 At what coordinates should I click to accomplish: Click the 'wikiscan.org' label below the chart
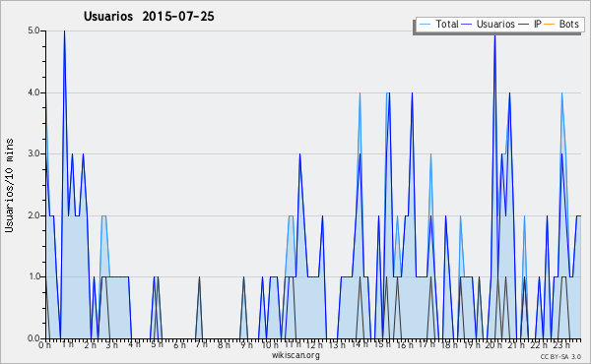[295, 355]
